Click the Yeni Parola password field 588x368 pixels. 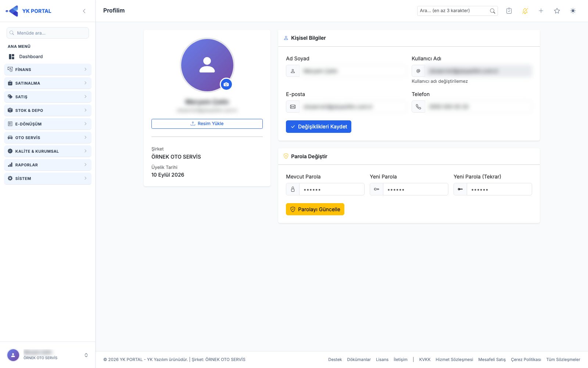click(415, 189)
